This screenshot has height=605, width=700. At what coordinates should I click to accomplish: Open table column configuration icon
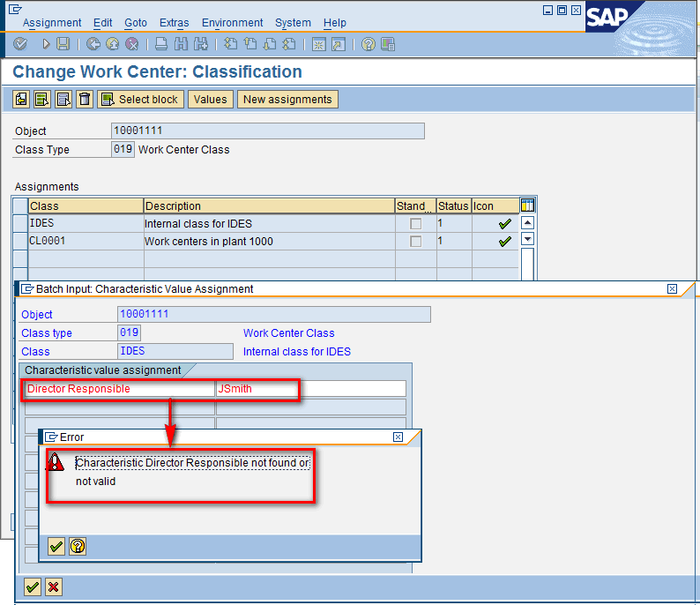point(527,205)
